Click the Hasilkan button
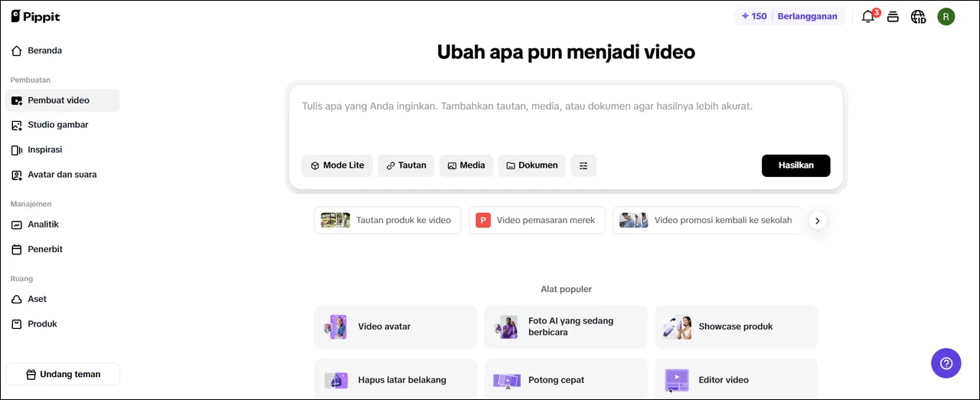Image resolution: width=980 pixels, height=400 pixels. tap(796, 166)
